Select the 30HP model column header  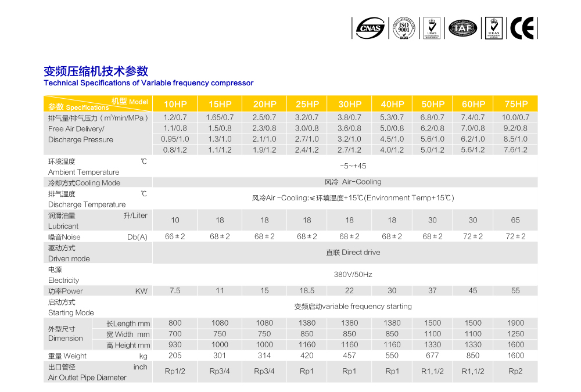coord(349,104)
